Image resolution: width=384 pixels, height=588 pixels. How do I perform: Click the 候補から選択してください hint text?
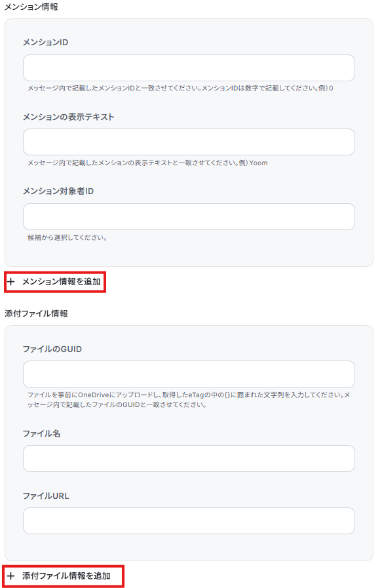[x=67, y=237]
